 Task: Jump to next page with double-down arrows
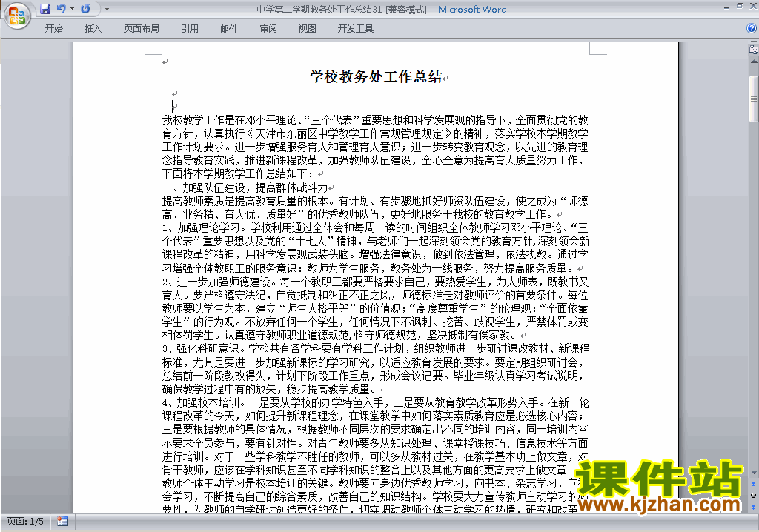(754, 507)
